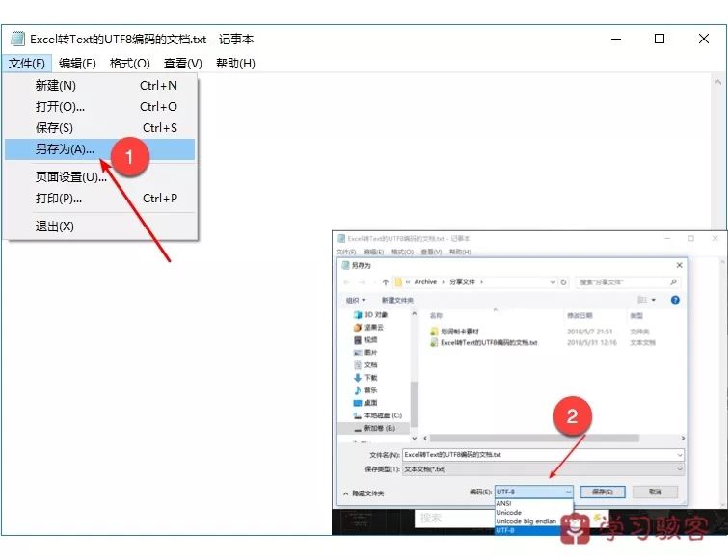The height and width of the screenshot is (560, 728).
Task: Open the 编码(E) encoding combo box
Action: pyautogui.click(x=534, y=492)
